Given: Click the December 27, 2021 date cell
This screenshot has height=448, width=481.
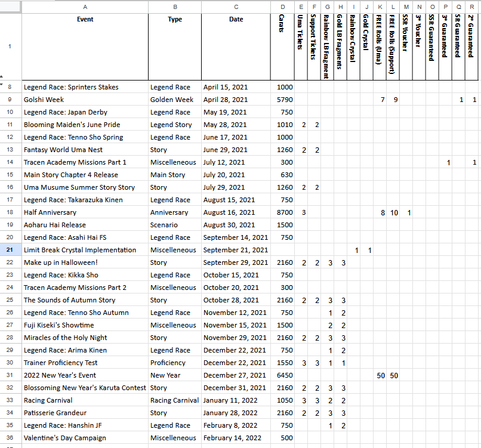Looking at the screenshot, I should tap(236, 375).
